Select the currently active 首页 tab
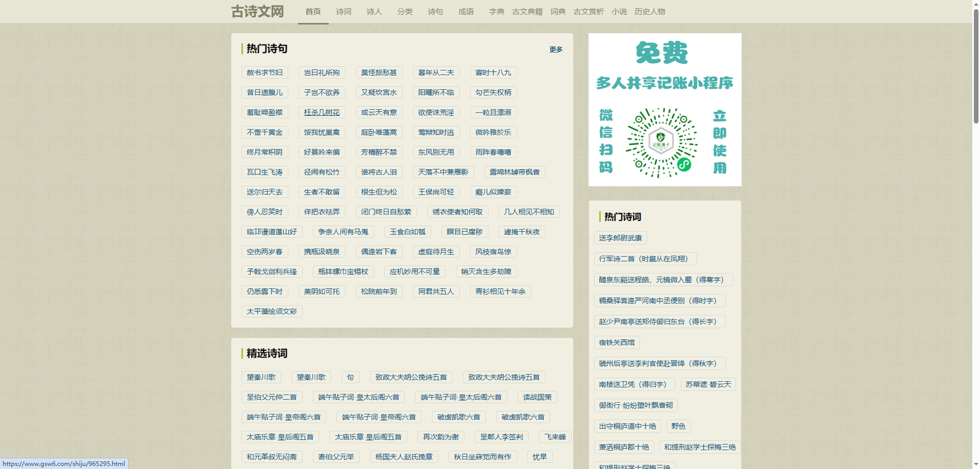Image resolution: width=980 pixels, height=469 pixels. coord(313,11)
